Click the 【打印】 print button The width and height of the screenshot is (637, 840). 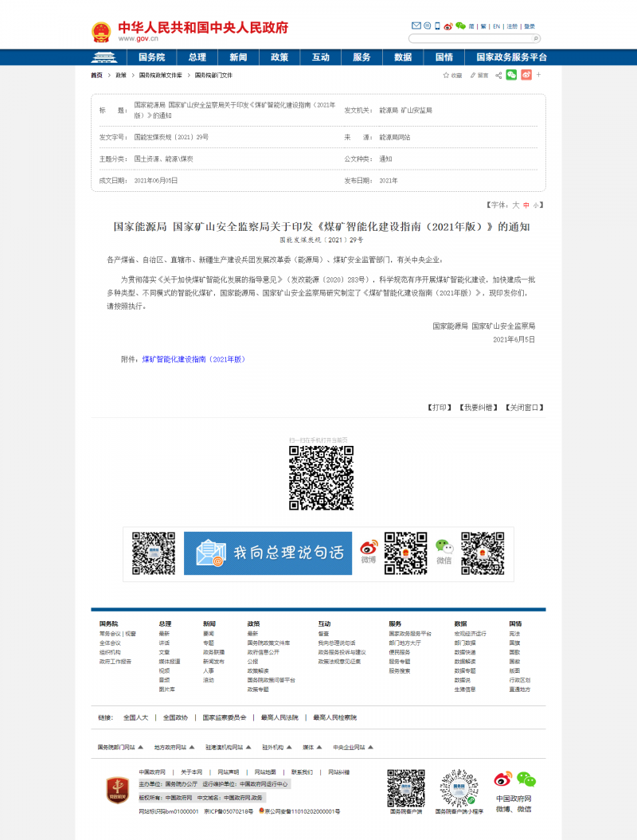click(440, 407)
